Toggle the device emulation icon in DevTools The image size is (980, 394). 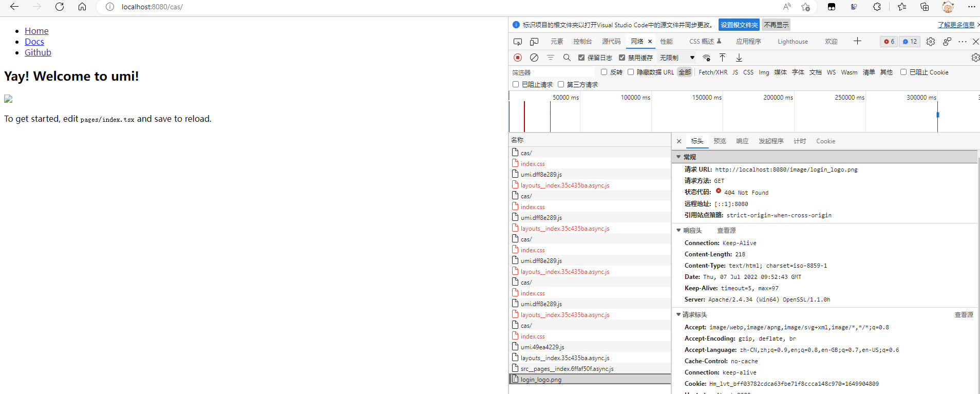click(534, 42)
